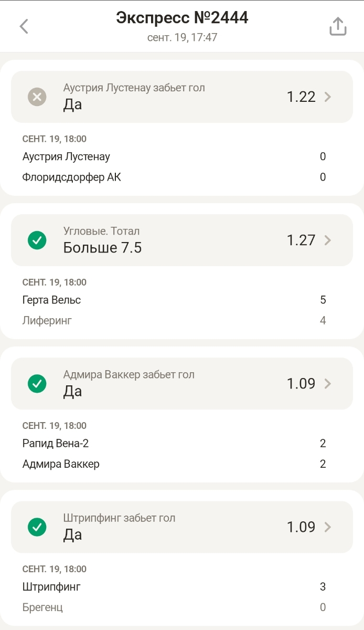Viewport: 364px width, 630px height.
Task: Tap the 1.22 odds value
Action: point(301,97)
